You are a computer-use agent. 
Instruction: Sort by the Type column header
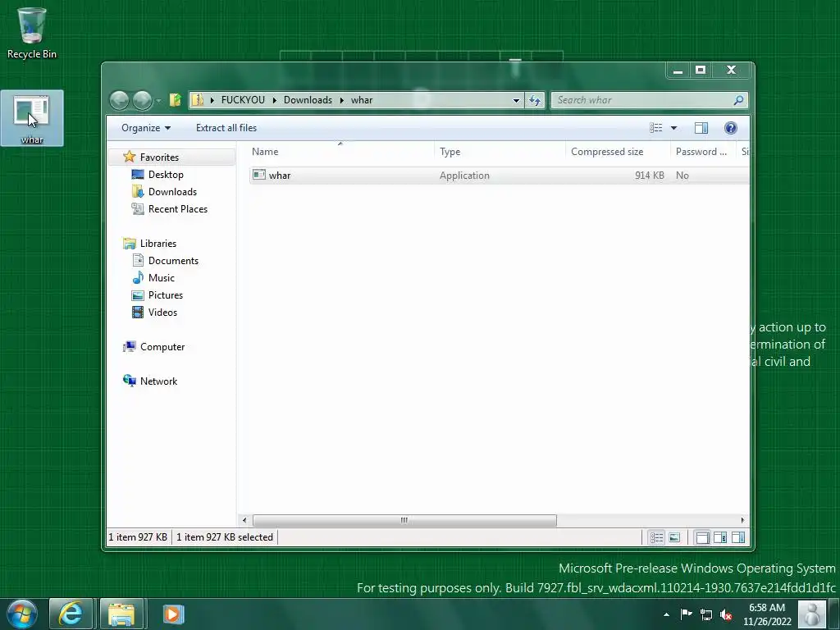pyautogui.click(x=500, y=152)
